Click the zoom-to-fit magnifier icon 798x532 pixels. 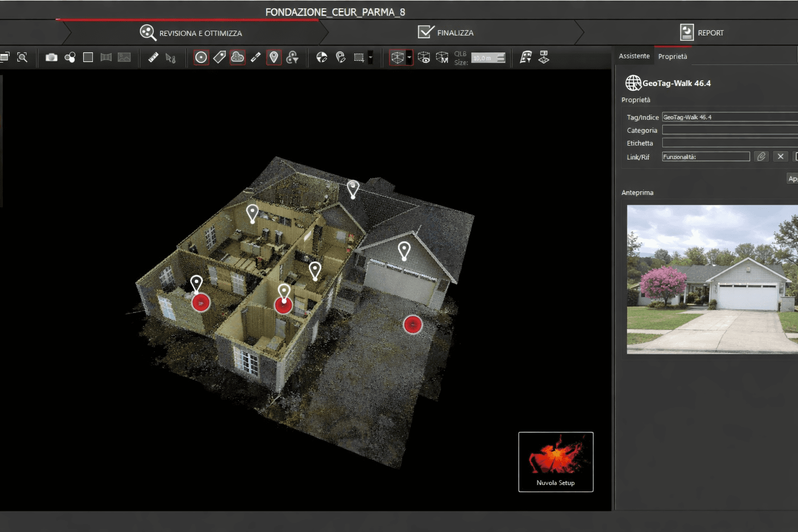(x=22, y=57)
